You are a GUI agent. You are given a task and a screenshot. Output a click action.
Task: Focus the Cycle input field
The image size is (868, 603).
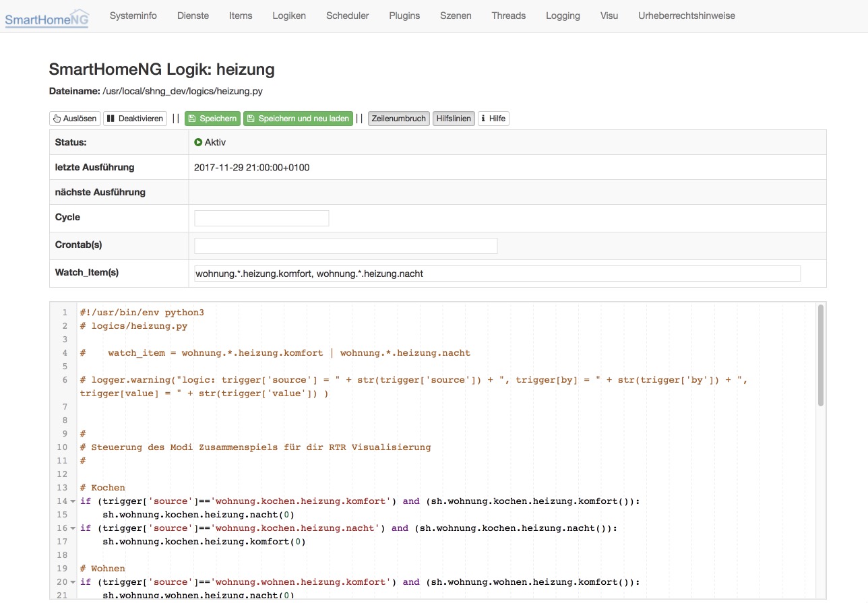click(261, 218)
